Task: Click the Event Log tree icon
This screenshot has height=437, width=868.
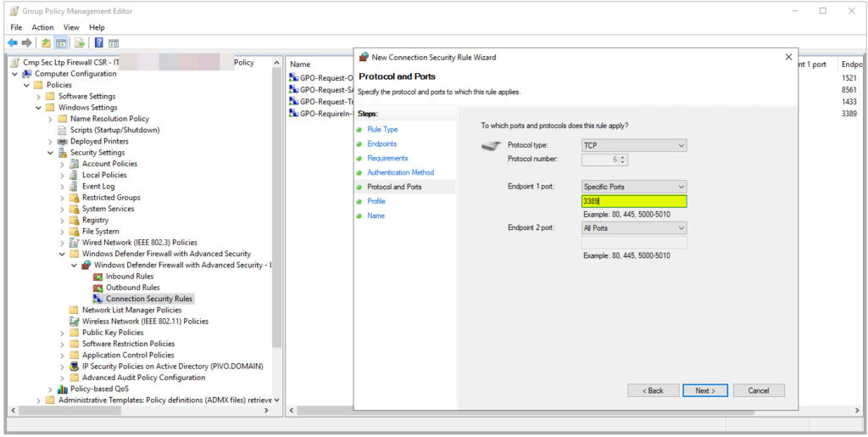Action: 75,186
